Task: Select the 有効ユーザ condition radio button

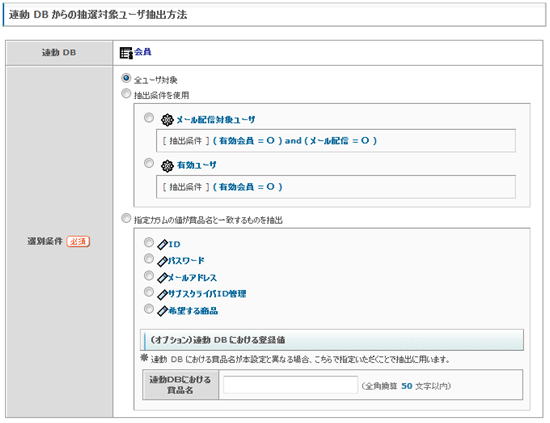Action: (x=149, y=163)
